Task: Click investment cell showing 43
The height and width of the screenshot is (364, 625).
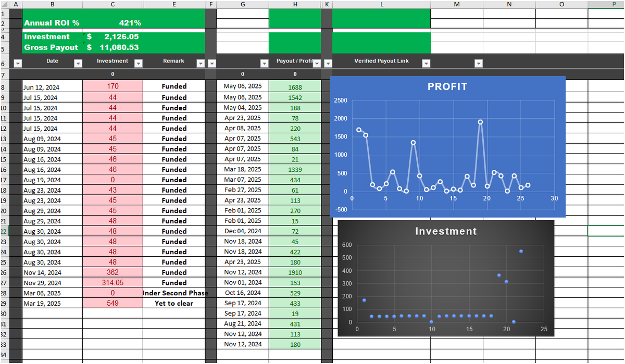Action: [x=113, y=190]
